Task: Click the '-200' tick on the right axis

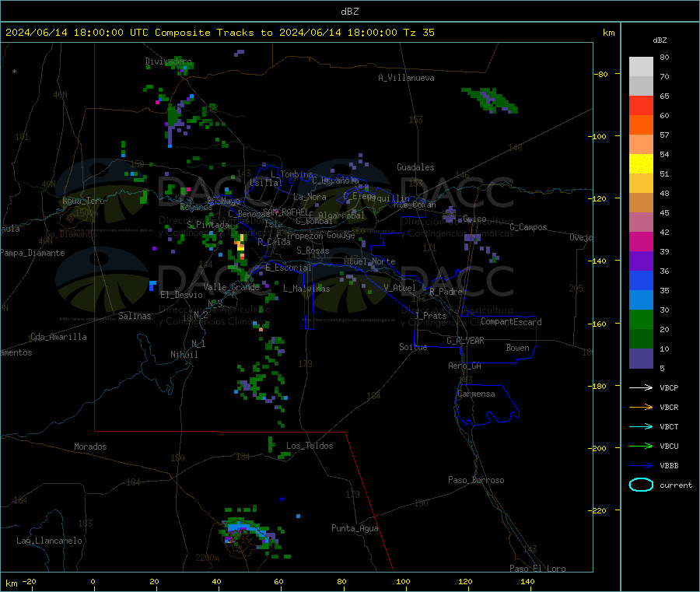Action: (599, 448)
